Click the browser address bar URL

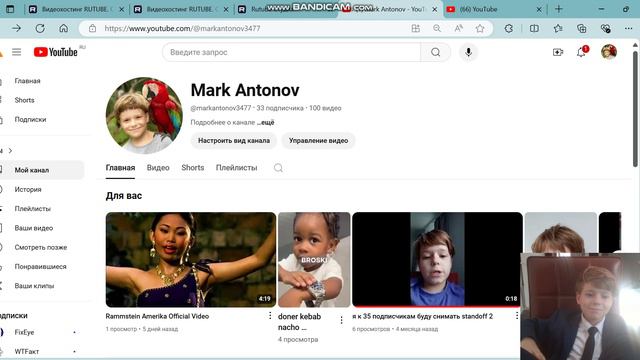[x=182, y=29]
